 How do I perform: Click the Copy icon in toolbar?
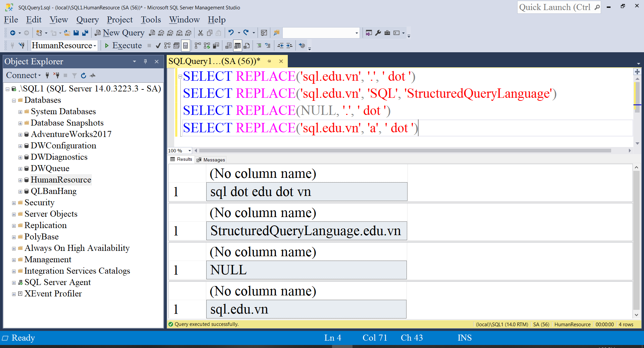coord(210,33)
